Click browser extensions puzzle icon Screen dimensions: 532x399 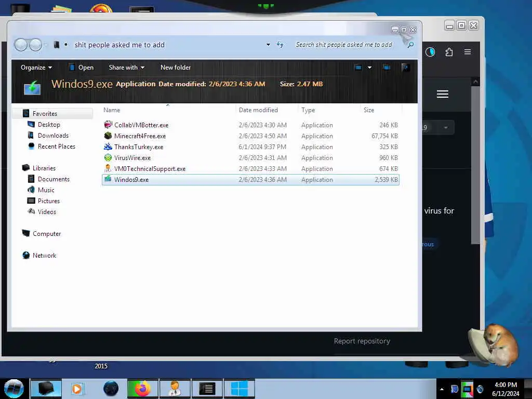click(449, 52)
